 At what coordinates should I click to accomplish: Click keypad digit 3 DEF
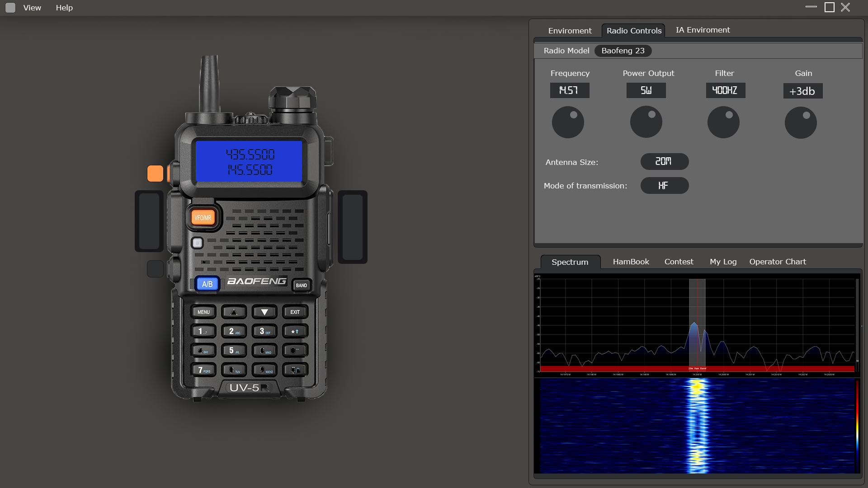click(264, 331)
